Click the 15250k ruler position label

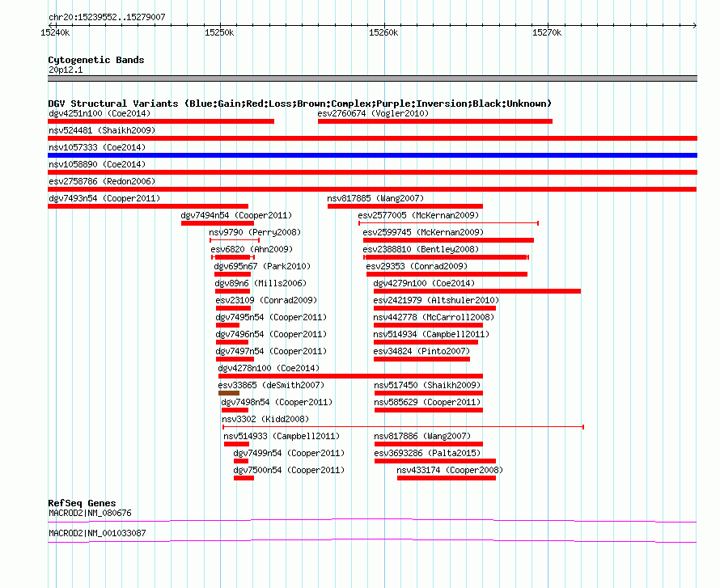pyautogui.click(x=219, y=32)
